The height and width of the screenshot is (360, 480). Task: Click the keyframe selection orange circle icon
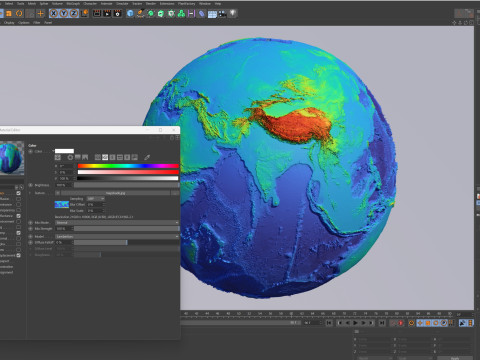pyautogui.click(x=412, y=323)
